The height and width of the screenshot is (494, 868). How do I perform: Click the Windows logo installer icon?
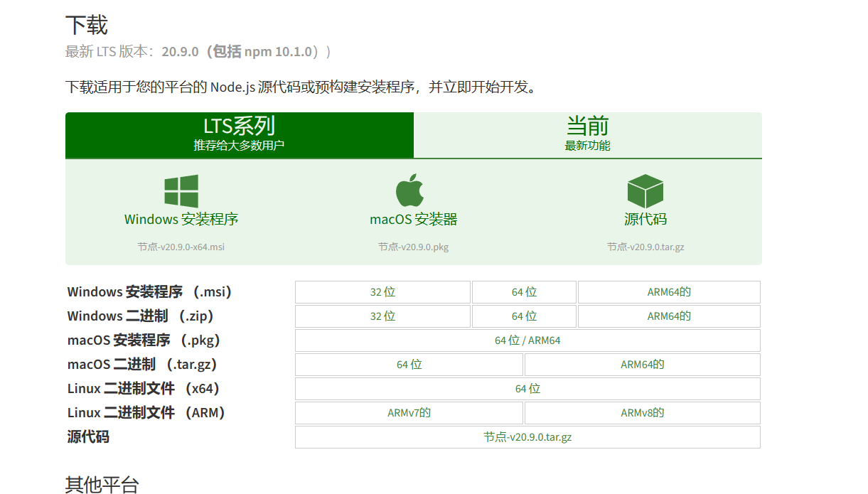[x=181, y=191]
